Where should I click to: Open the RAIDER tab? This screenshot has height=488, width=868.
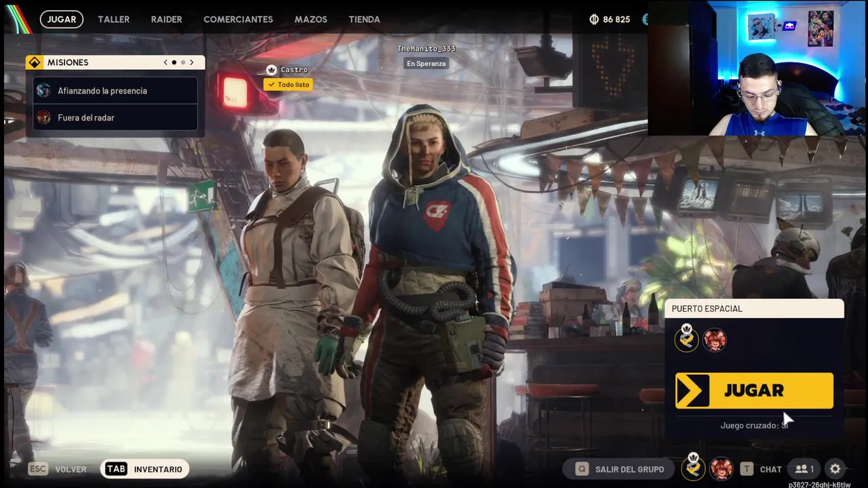[166, 19]
